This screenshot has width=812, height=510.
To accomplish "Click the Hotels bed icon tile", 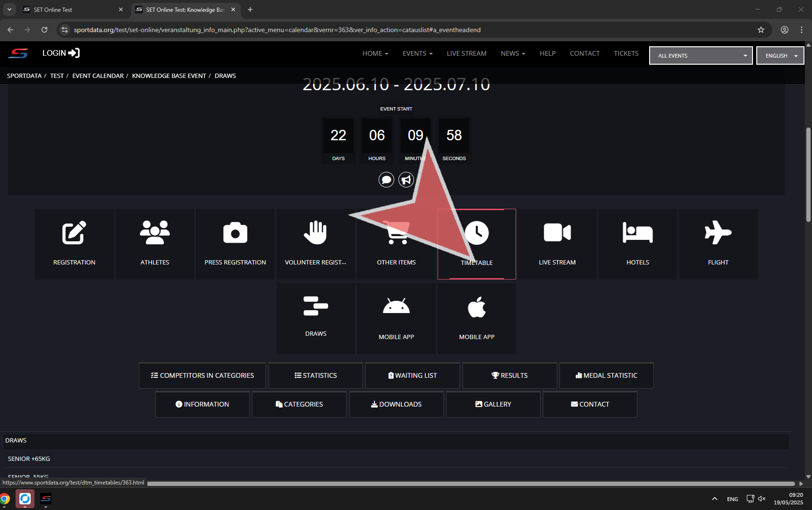I will point(637,244).
